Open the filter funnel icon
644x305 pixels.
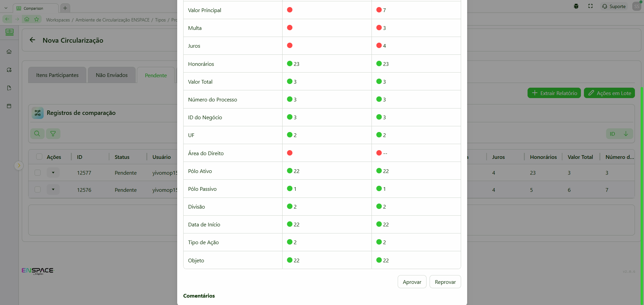(53, 134)
